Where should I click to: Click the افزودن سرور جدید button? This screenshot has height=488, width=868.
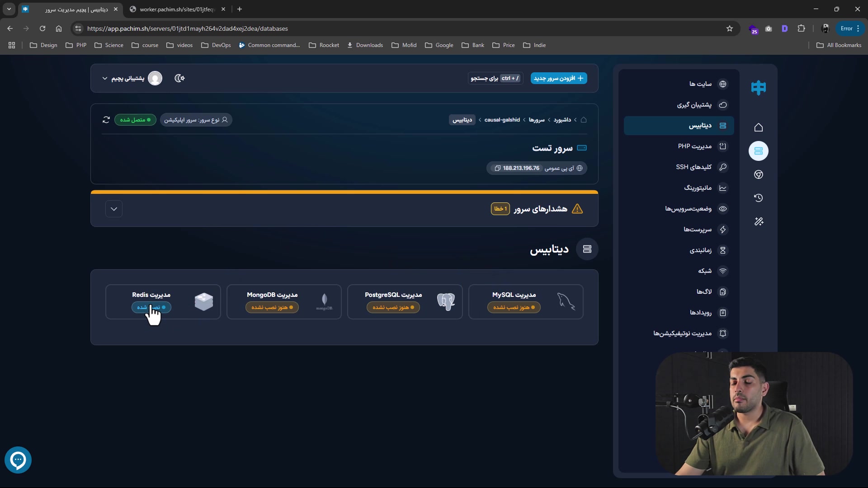click(x=559, y=78)
